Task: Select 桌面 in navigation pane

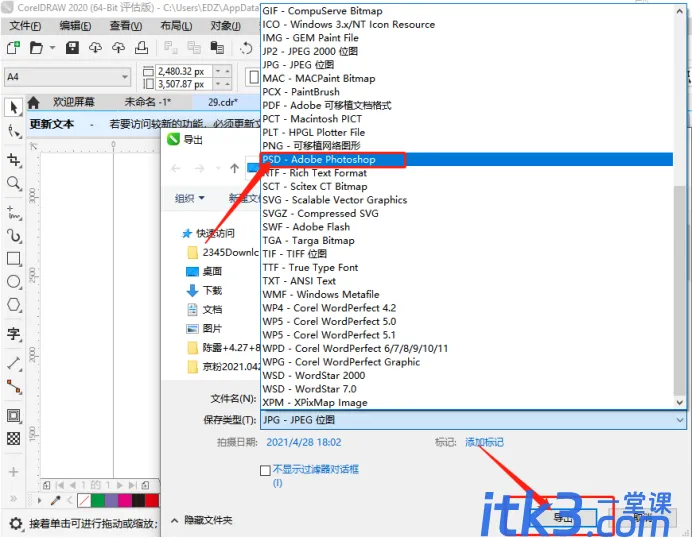Action: point(204,271)
